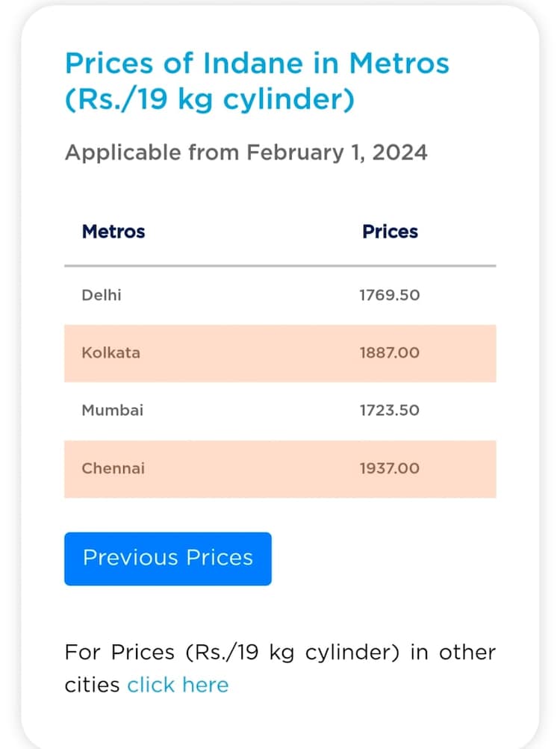Image resolution: width=560 pixels, height=749 pixels.
Task: Click the blank middle of the Mumbai row
Action: pyautogui.click(x=250, y=410)
